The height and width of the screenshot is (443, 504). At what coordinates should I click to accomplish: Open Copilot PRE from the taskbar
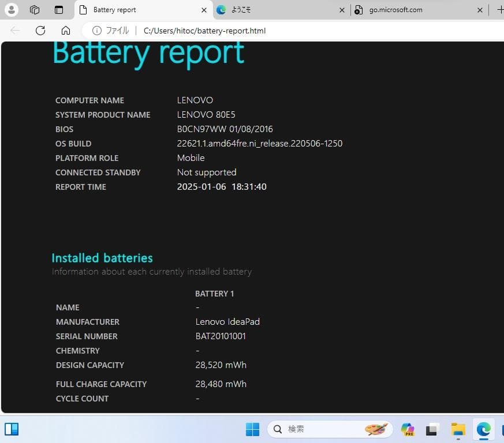click(408, 429)
